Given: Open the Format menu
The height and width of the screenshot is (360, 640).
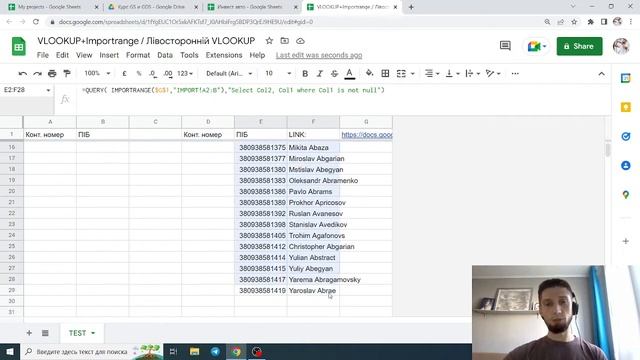Looking at the screenshot, I should pos(138,55).
